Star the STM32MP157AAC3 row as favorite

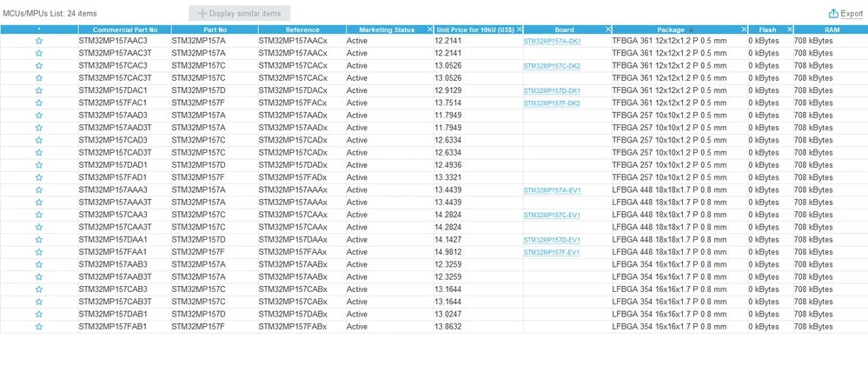pyautogui.click(x=39, y=41)
